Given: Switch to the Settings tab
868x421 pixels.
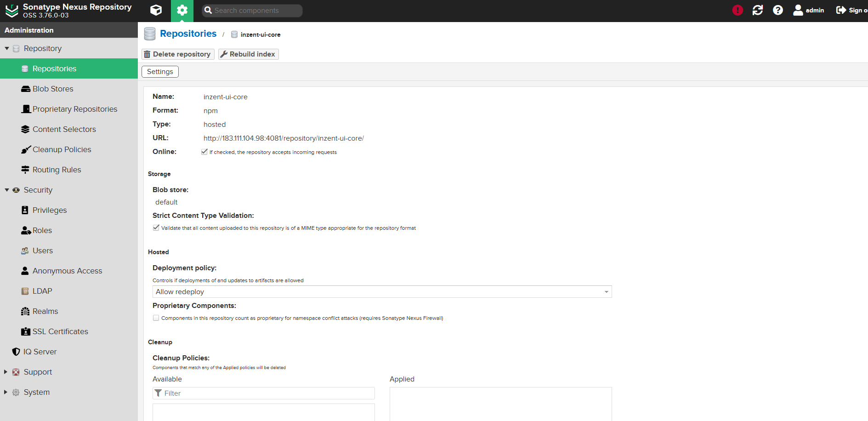Looking at the screenshot, I should pyautogui.click(x=159, y=71).
